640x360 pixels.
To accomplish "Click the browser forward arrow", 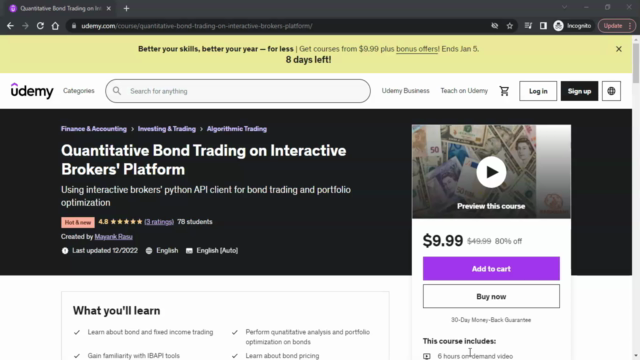I will [25, 26].
